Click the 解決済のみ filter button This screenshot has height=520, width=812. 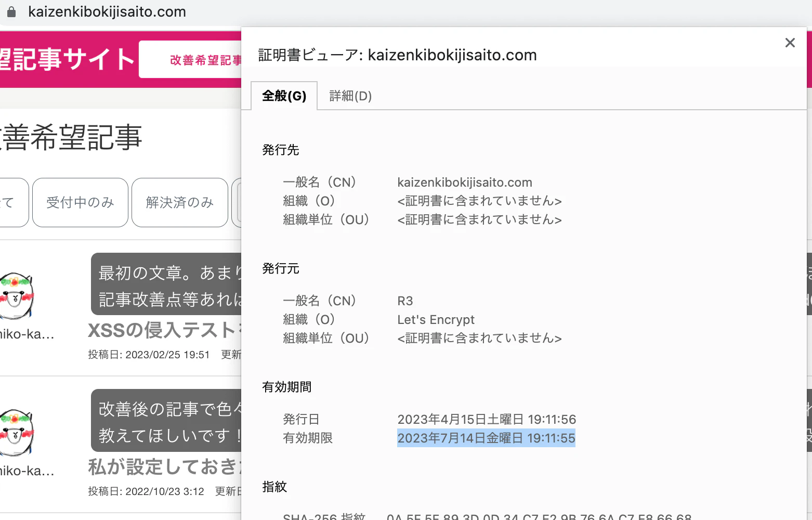179,202
